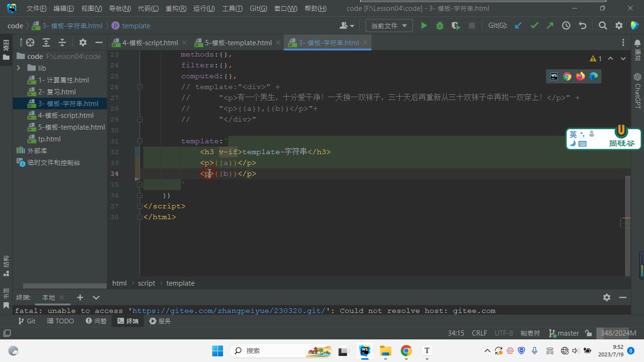
Task: Start debugging with the bug icon
Action: tap(440, 26)
